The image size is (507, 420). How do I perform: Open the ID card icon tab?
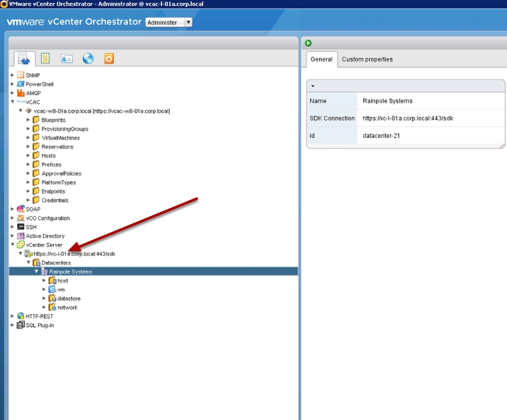point(67,58)
